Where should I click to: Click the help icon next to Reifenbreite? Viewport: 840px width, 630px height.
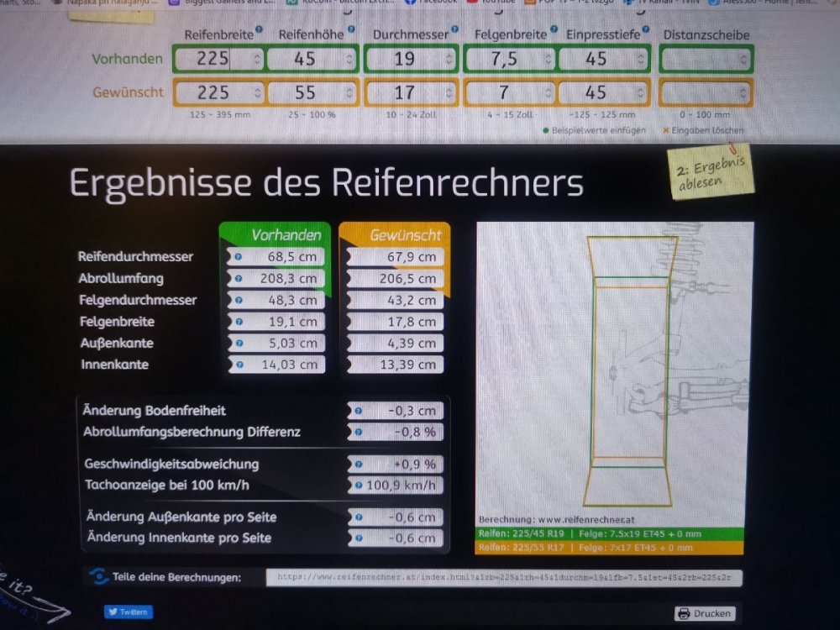tap(259, 30)
